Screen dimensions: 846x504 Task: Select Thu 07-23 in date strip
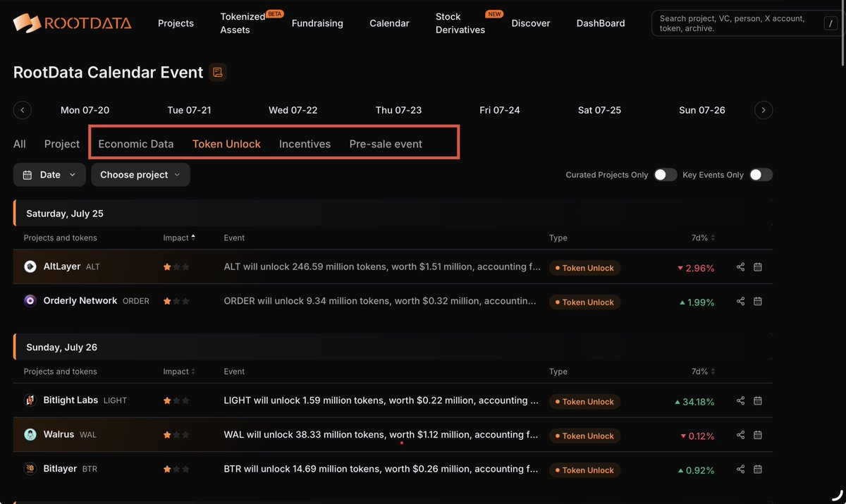point(398,110)
